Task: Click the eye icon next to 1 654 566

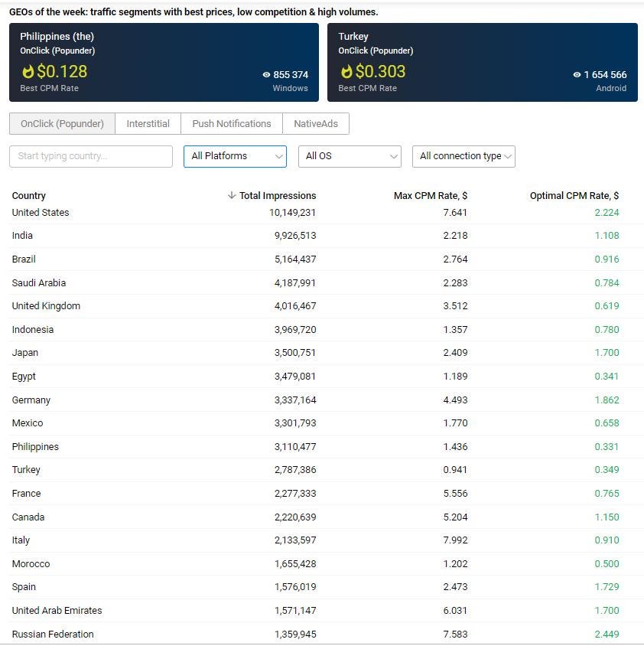Action: pos(576,75)
